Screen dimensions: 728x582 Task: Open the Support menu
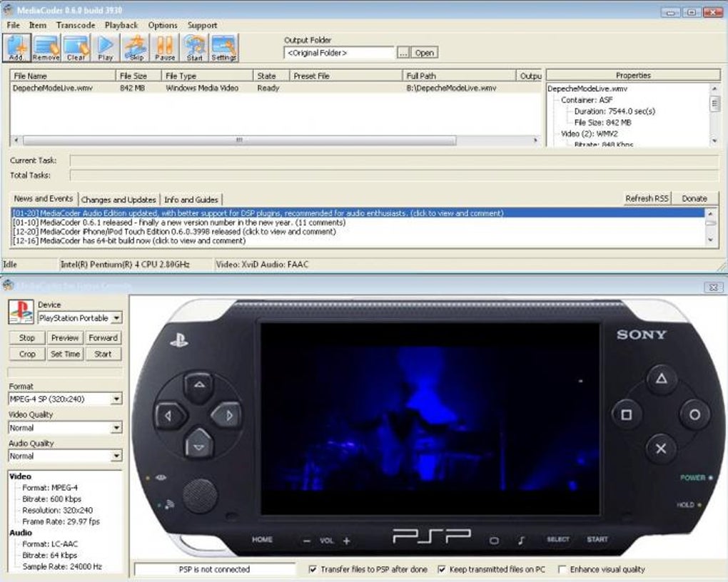[x=202, y=25]
